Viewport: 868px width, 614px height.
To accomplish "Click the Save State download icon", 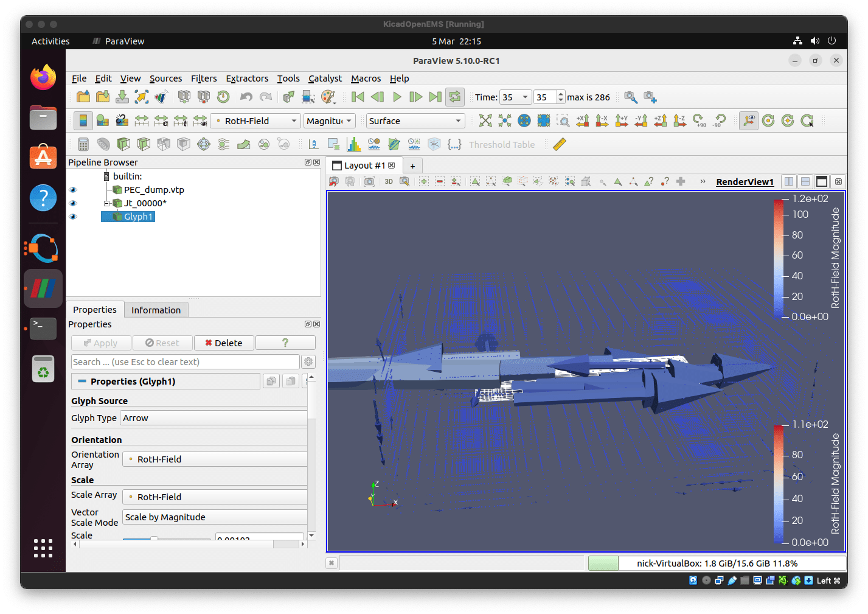I will (x=122, y=97).
